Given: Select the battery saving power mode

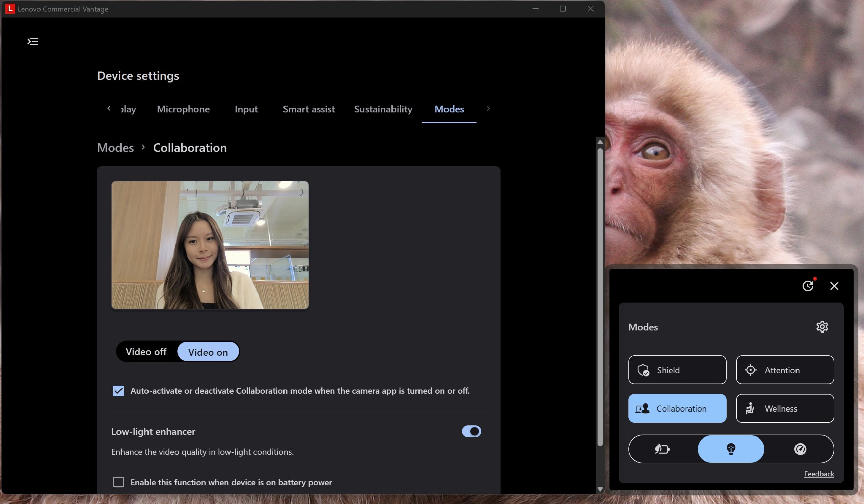Looking at the screenshot, I should coord(662,449).
